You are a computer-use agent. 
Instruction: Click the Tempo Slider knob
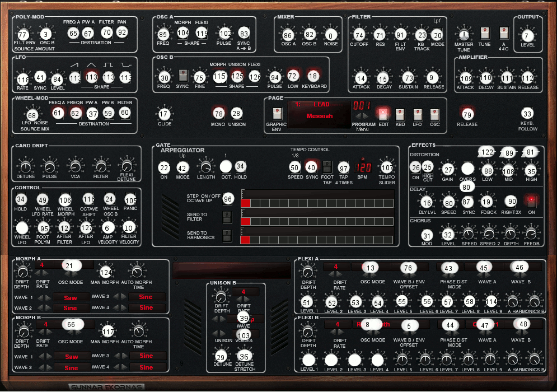[x=387, y=167]
